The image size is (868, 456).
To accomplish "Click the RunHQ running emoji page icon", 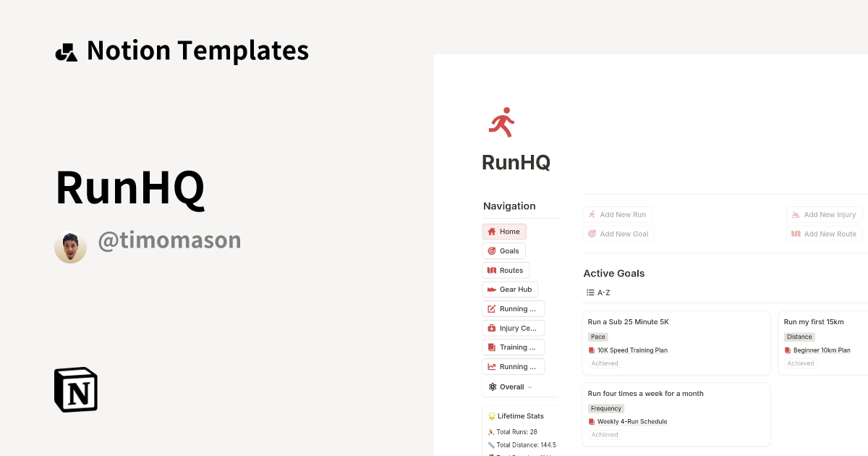I will (501, 122).
